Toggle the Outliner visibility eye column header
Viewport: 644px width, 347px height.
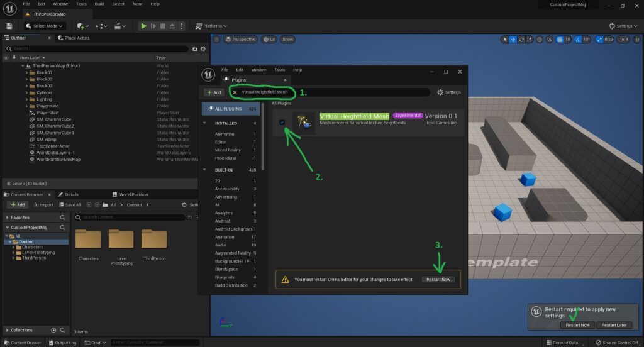[x=6, y=58]
